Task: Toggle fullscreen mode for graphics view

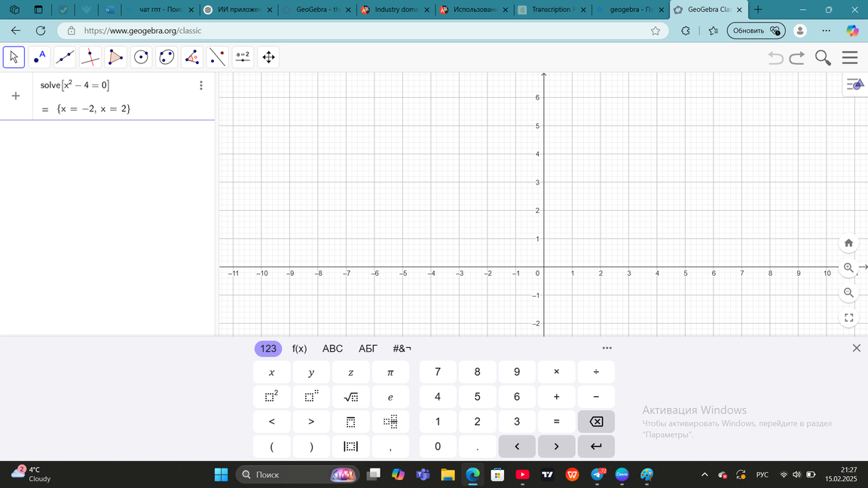Action: tap(848, 318)
